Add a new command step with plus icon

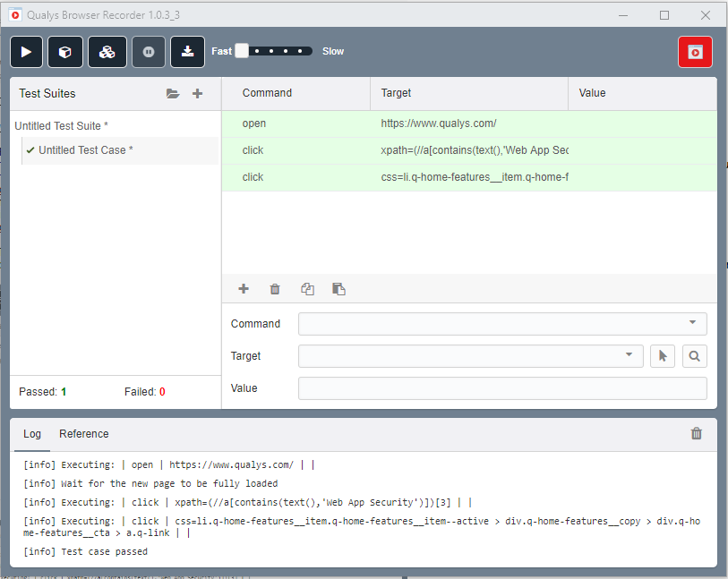click(243, 288)
